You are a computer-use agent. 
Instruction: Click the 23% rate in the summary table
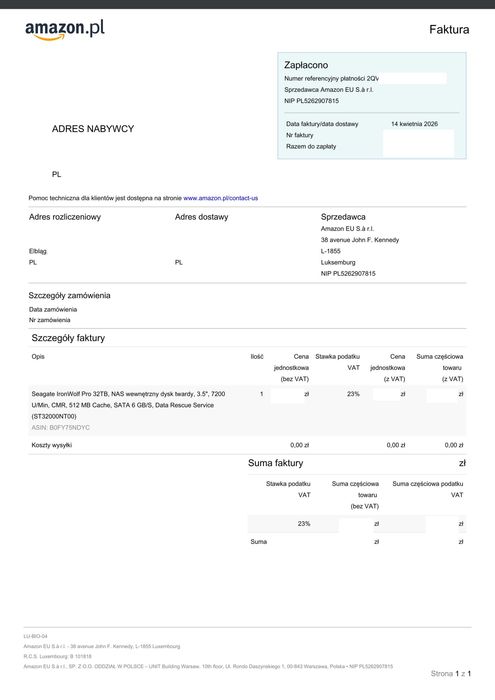pyautogui.click(x=304, y=524)
